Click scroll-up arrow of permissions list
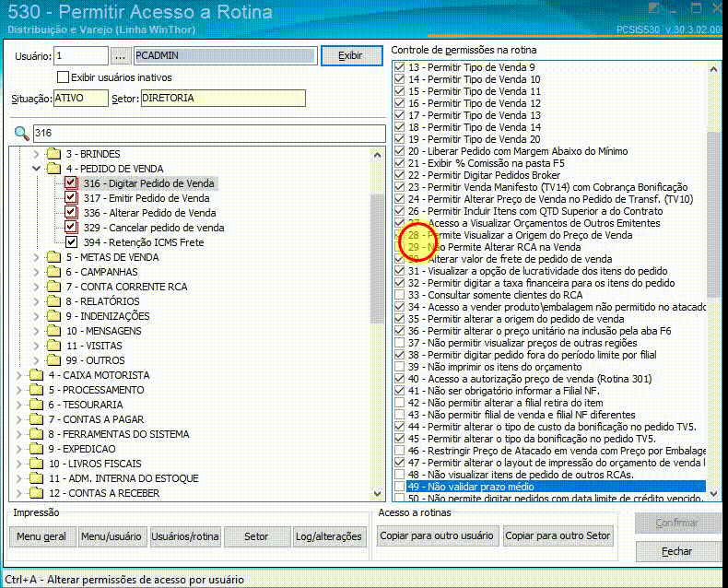Screen dimensions: 728x588 (x=713, y=70)
